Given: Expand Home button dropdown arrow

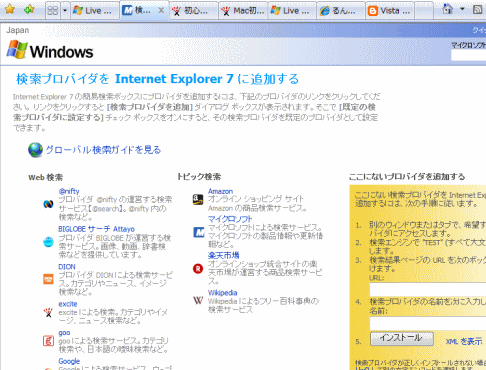Looking at the screenshot, I should coord(462,9).
